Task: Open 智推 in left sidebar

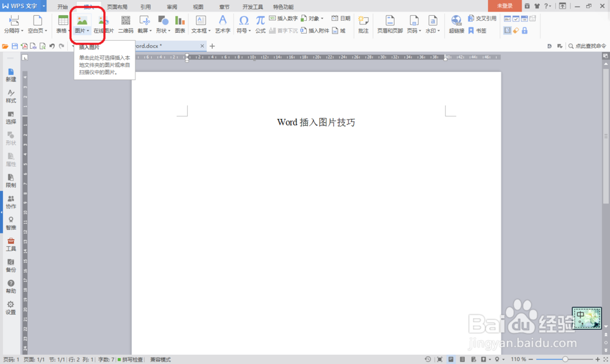Action: coord(11,224)
